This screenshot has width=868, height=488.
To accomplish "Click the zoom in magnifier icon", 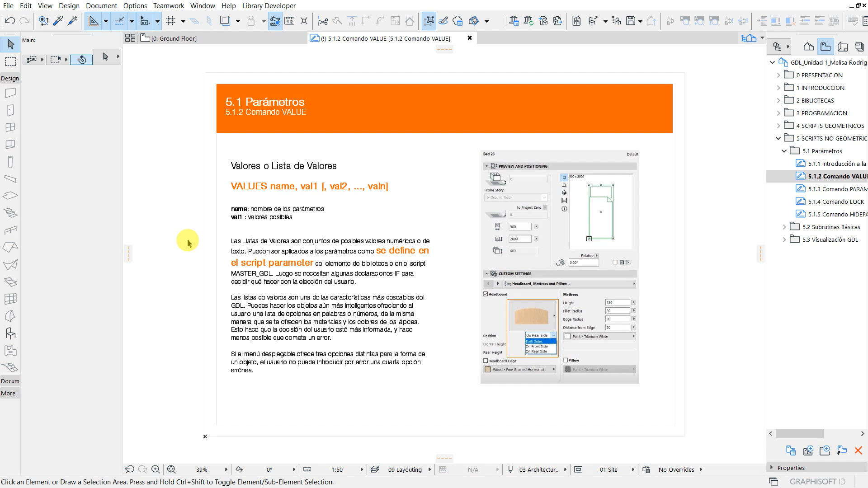I will [x=156, y=469].
